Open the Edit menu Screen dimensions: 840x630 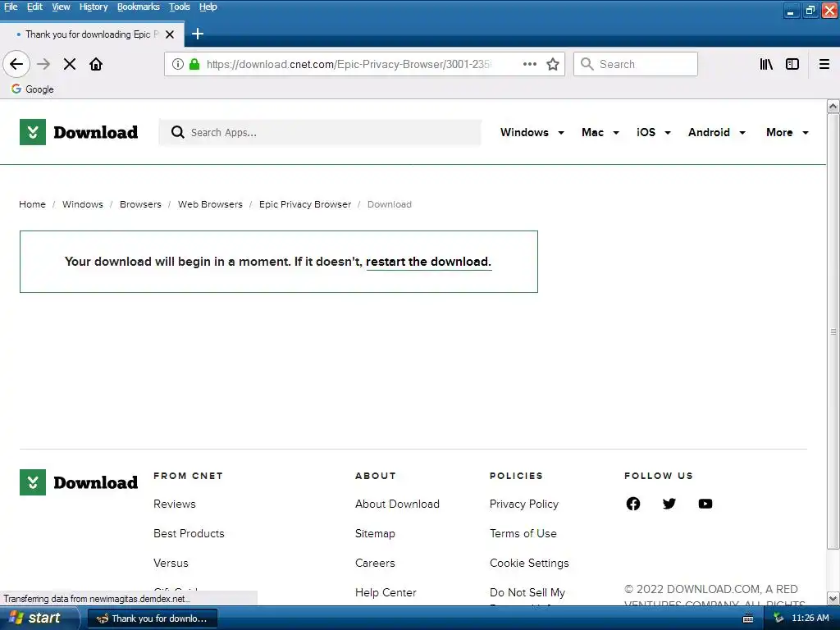(x=34, y=7)
